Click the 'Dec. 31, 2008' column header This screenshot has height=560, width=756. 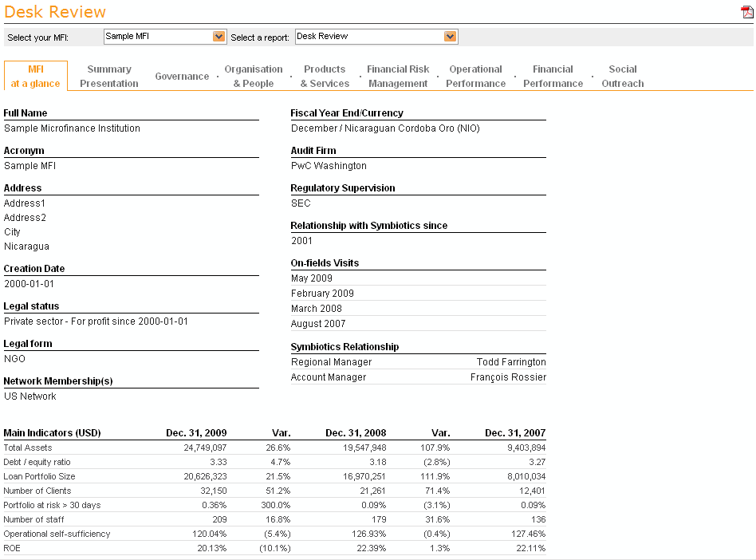click(x=356, y=433)
